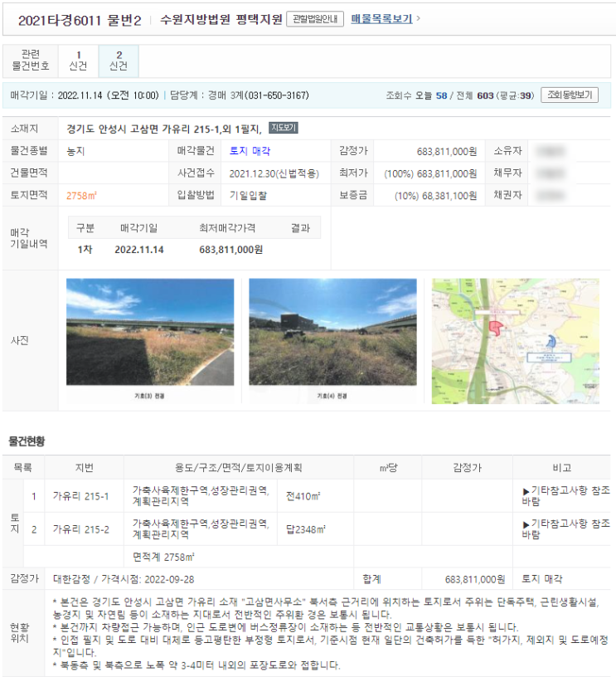The image size is (616, 677).
Task: Click the (100%) 683,811,000원 minimum price value
Action: pos(430,173)
